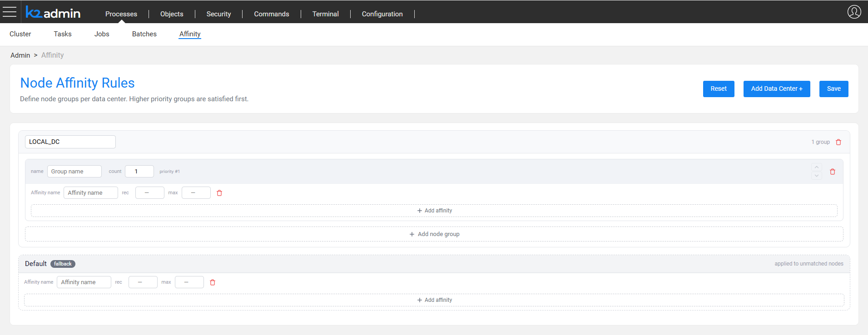Switch to the Jobs tab
Viewport: 868px width, 335px height.
(x=102, y=34)
